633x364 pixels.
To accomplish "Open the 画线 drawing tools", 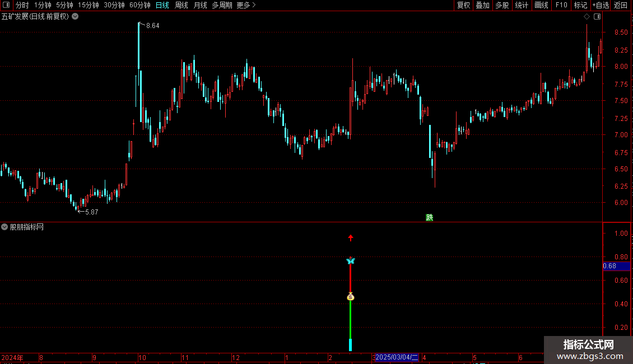I will coord(541,5).
